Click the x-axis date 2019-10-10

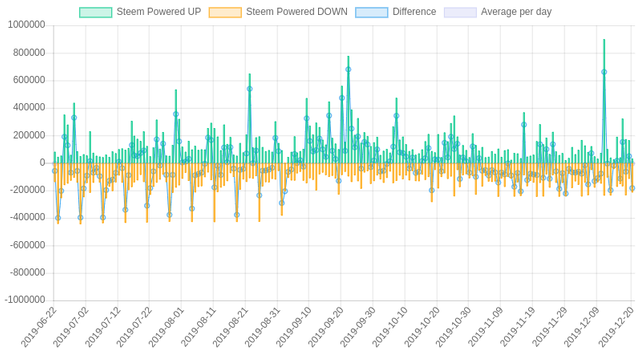click(x=390, y=327)
